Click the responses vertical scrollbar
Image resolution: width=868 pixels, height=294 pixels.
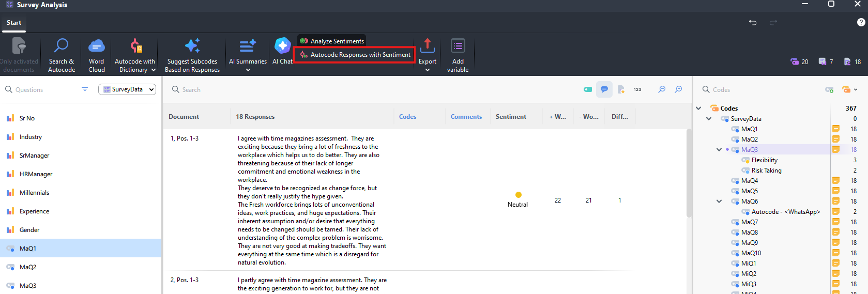689,173
